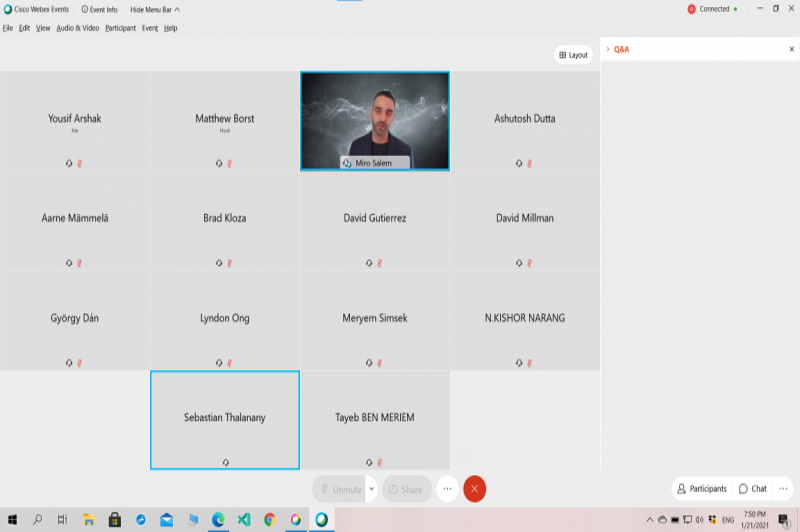Screen dimensions: 800x532
Task: Open Google Chrome from taskbar
Action: coord(269,520)
